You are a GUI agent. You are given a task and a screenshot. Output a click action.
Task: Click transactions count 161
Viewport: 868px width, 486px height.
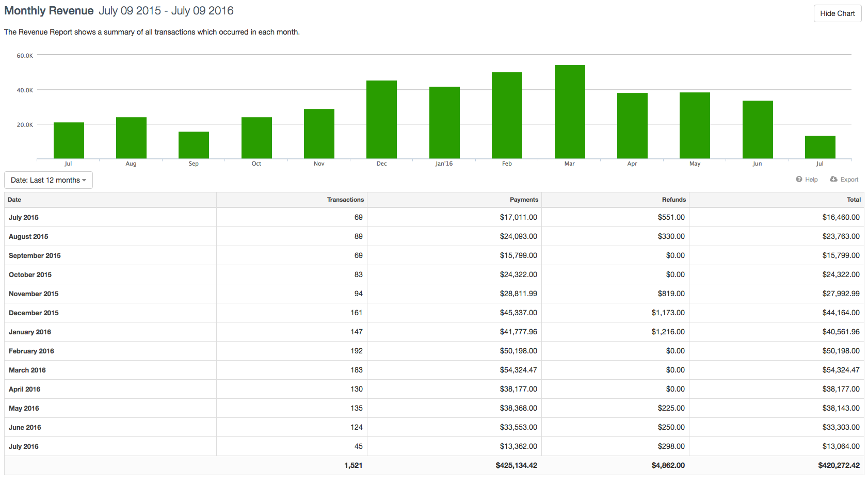[357, 313]
